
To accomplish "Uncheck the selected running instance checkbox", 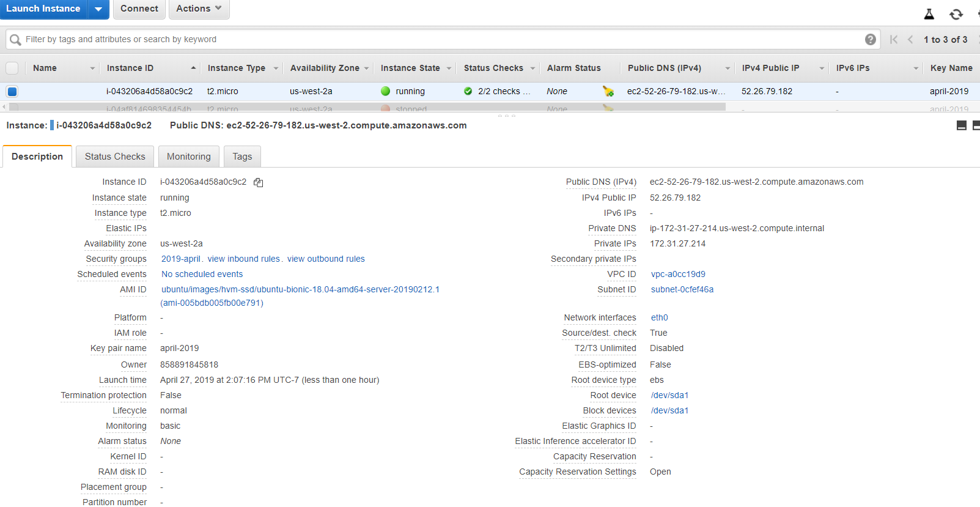I will (x=12, y=92).
